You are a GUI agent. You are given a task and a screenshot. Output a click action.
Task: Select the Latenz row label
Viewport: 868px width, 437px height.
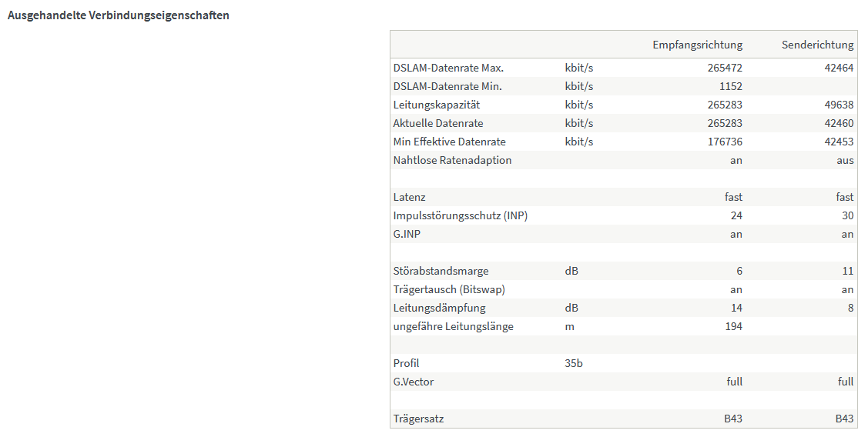[x=409, y=197]
